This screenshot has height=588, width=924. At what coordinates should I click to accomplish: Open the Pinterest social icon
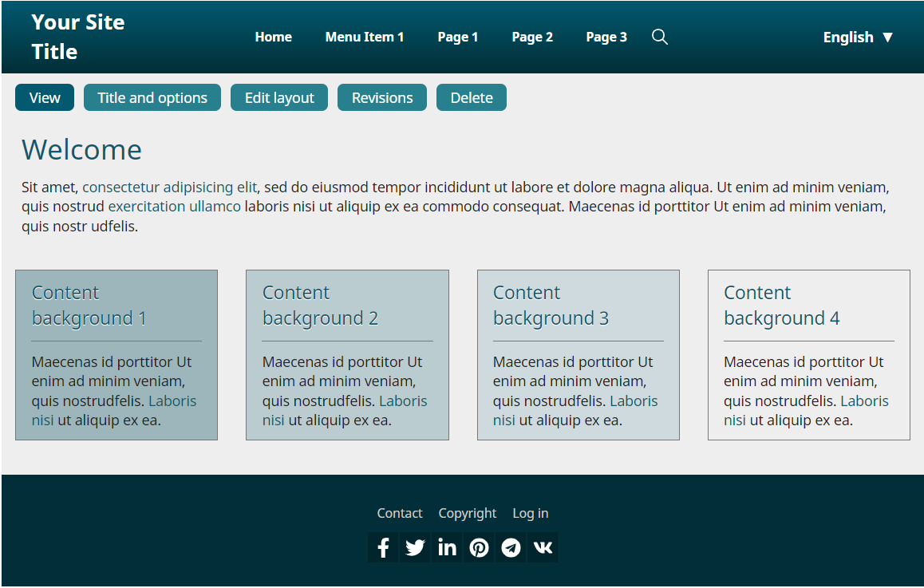pos(479,548)
